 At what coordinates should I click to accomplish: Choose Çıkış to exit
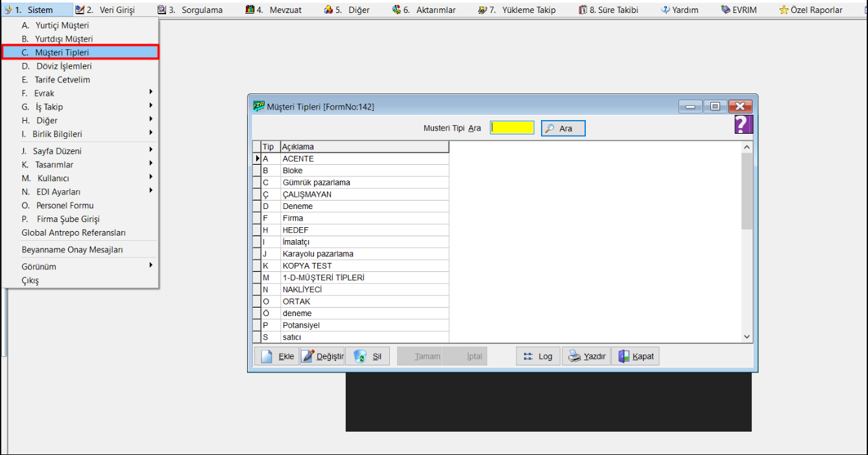pos(80,280)
